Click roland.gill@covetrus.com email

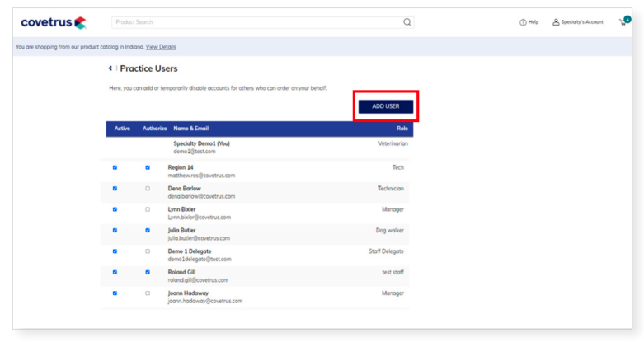198,280
